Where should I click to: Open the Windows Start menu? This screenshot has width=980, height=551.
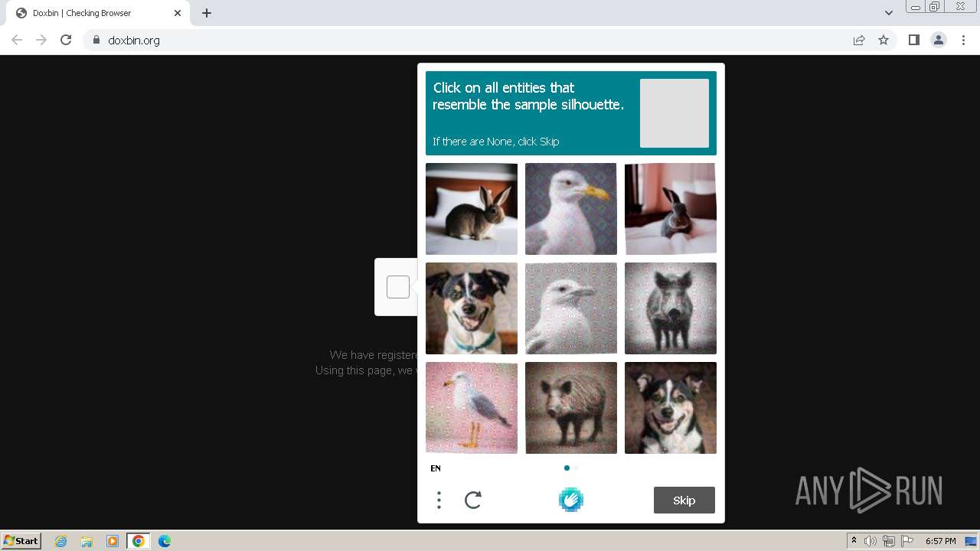pos(21,541)
